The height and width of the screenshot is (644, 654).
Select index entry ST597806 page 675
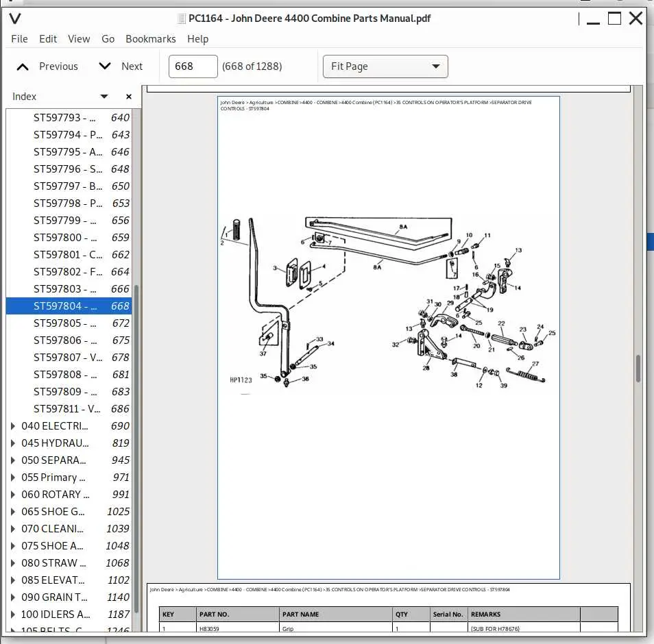69,340
